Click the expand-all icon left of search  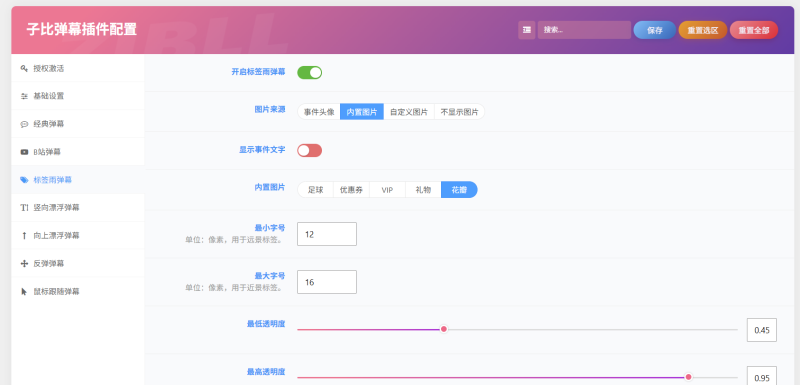(527, 30)
